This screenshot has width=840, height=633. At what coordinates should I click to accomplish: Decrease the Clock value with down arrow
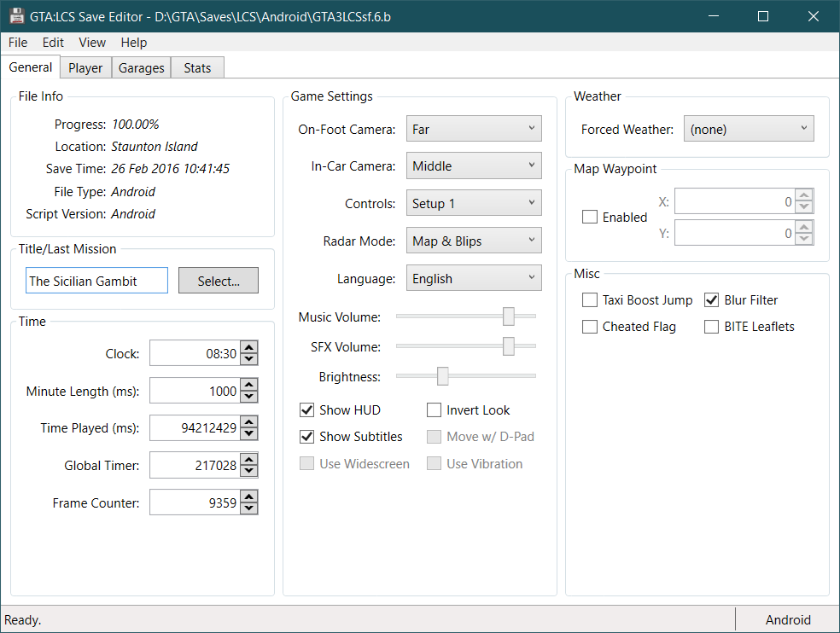[x=249, y=359]
